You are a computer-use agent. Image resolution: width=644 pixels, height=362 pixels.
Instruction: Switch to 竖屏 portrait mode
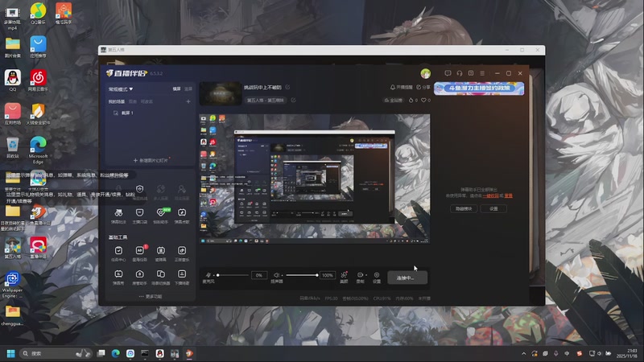tap(188, 89)
